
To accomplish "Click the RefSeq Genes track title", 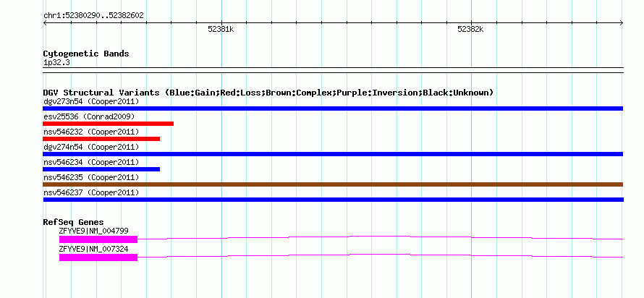I will [x=74, y=222].
